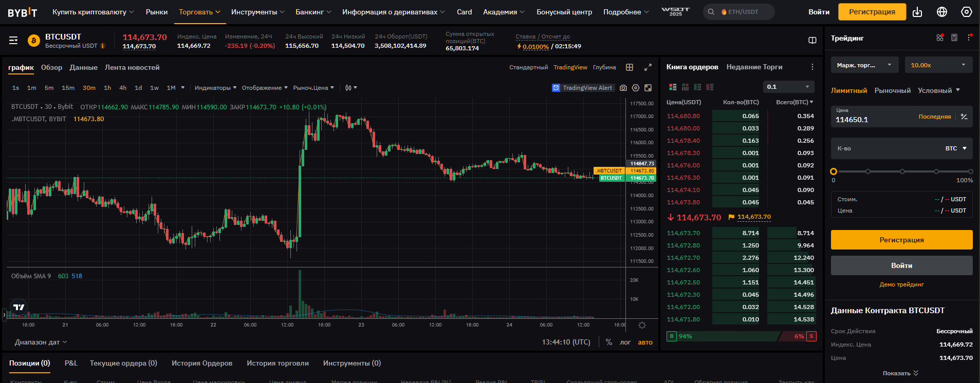Switch chart to Глубина mode

click(x=604, y=67)
